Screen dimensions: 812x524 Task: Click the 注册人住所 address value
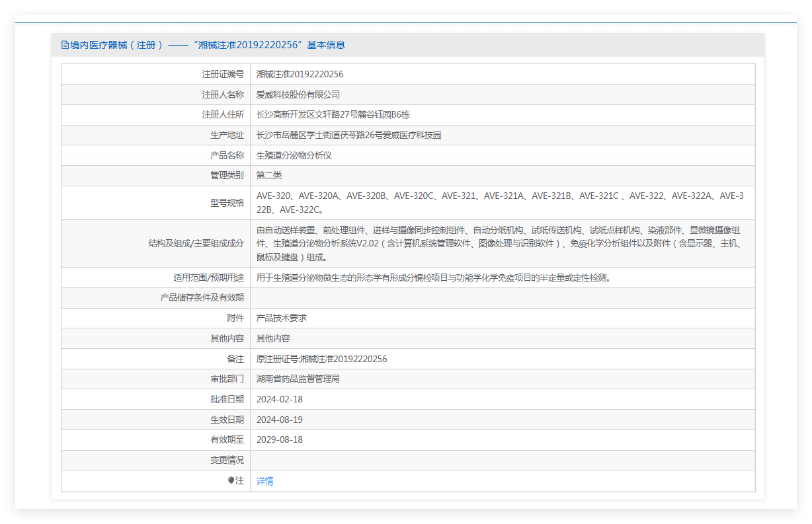333,114
